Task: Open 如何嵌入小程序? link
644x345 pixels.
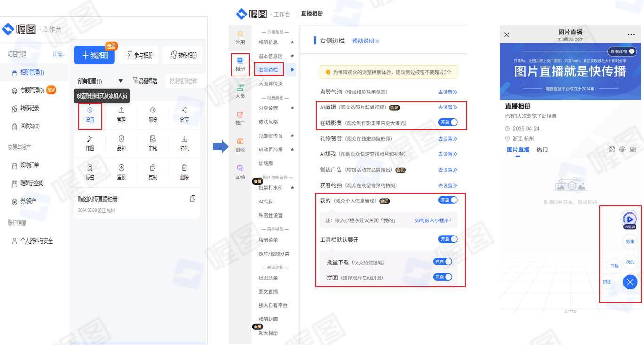Action: [x=433, y=220]
